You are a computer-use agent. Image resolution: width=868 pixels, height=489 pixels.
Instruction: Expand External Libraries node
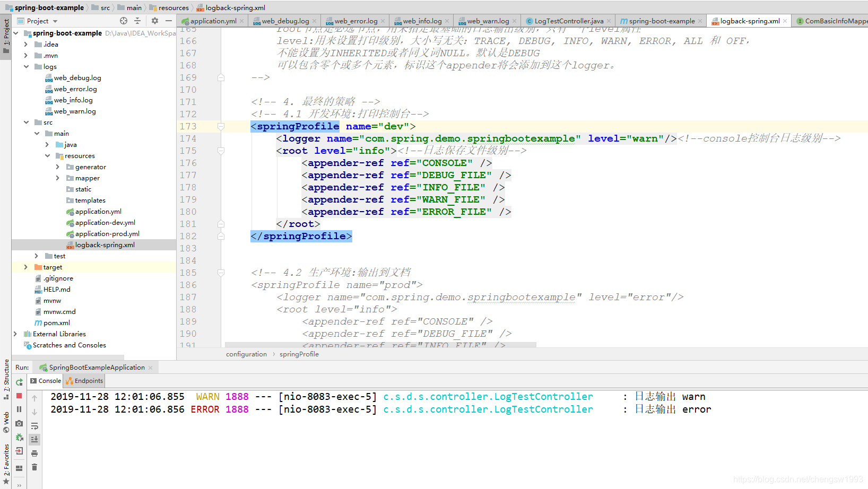click(x=15, y=334)
